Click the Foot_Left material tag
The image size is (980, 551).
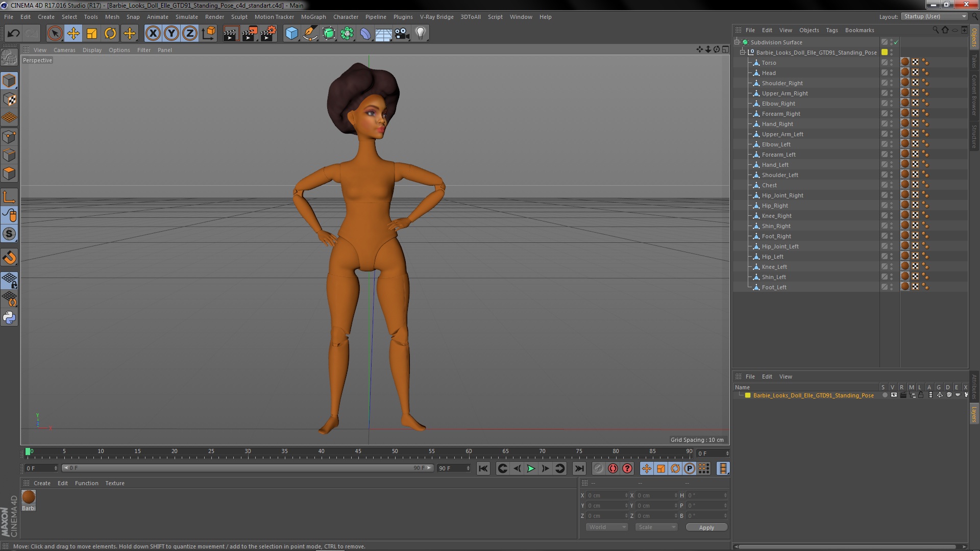pyautogui.click(x=905, y=287)
